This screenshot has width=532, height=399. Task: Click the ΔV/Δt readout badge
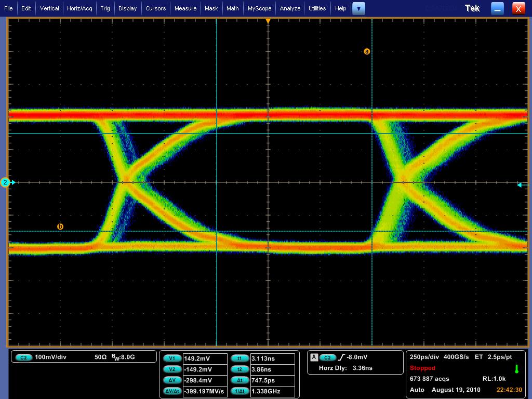(x=172, y=391)
